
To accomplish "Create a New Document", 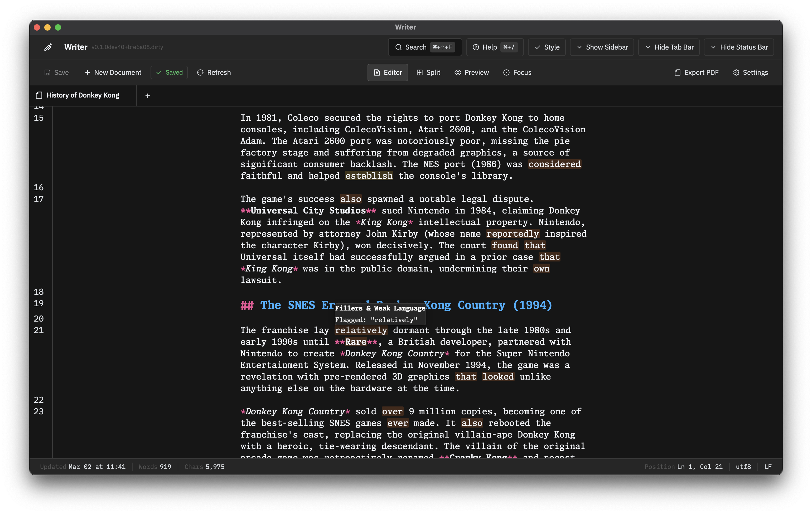I will (x=113, y=72).
